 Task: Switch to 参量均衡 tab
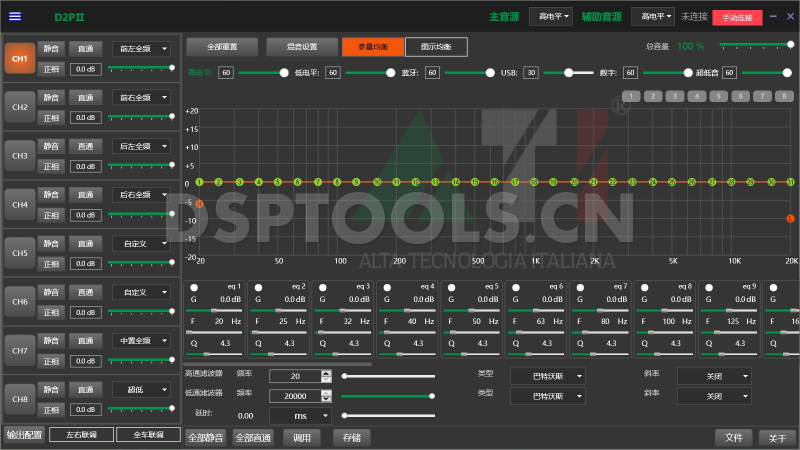pyautogui.click(x=373, y=46)
